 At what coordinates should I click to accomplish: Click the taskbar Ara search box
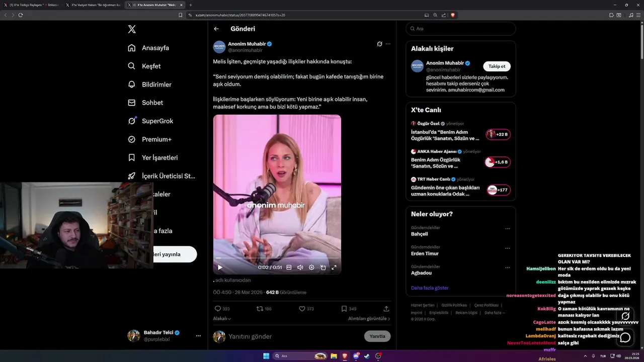click(300, 356)
